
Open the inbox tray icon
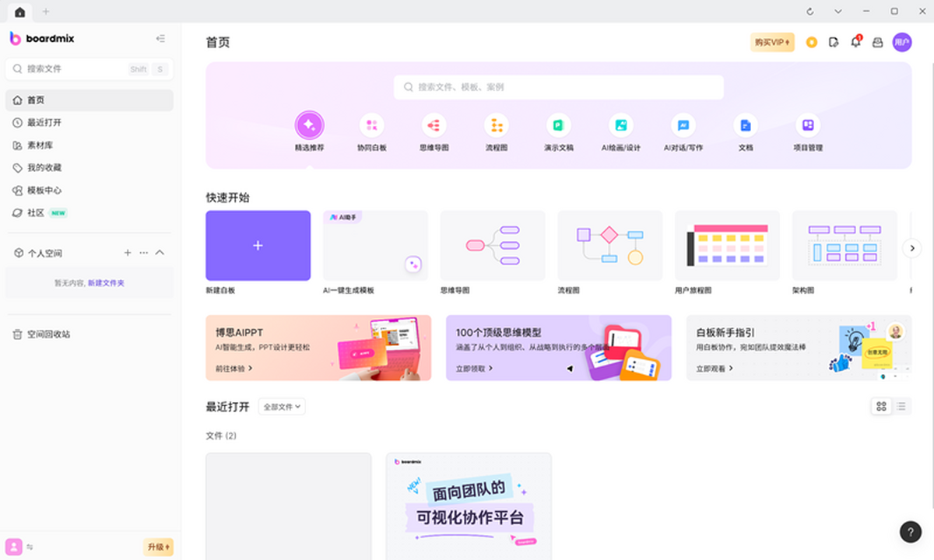coord(877,42)
